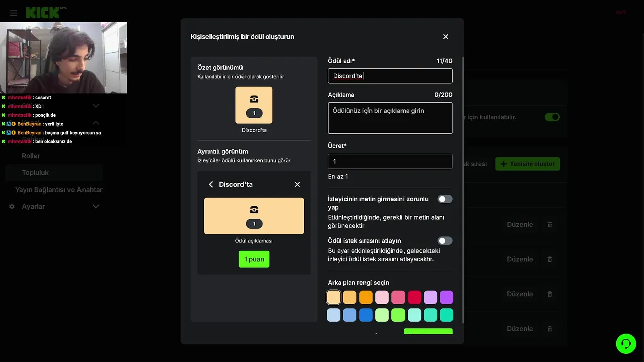Click chat message 'ben olcaksınız de'
Screen dimensions: 644x362
pyautogui.click(x=53, y=142)
